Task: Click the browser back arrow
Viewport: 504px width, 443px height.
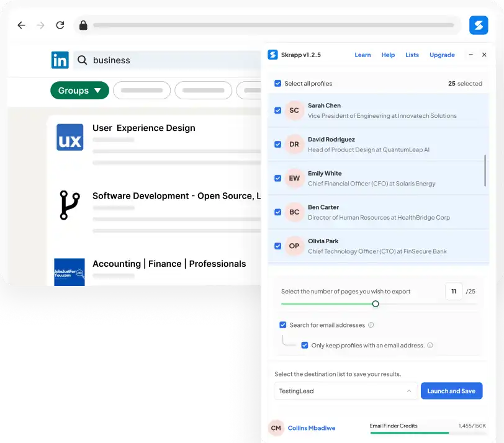Action: point(22,25)
